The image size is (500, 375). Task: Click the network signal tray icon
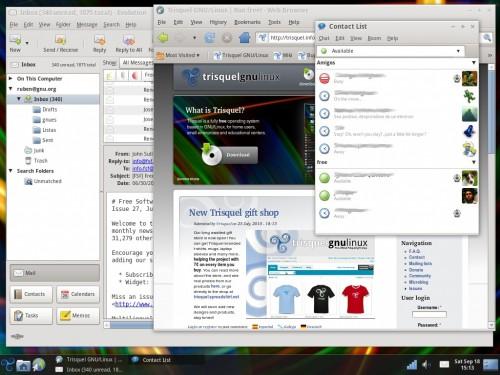(412, 365)
